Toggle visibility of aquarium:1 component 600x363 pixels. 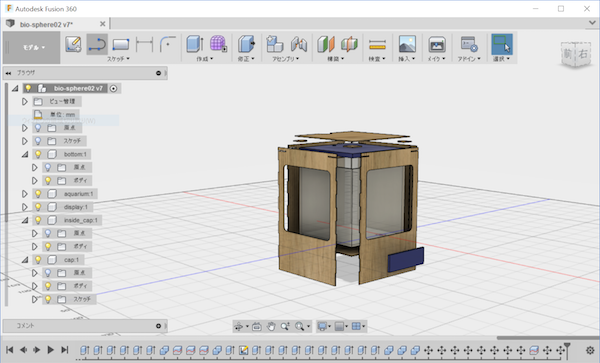38,194
